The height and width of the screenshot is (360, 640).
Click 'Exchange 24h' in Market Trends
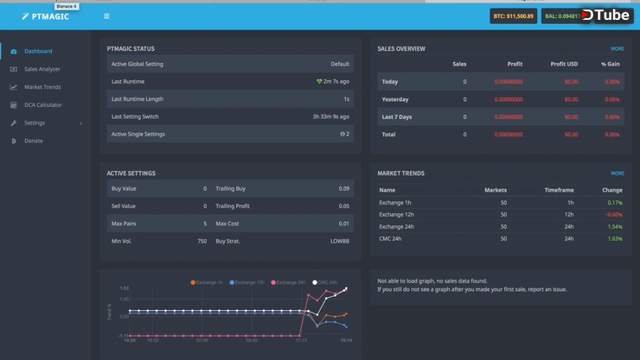coord(396,227)
